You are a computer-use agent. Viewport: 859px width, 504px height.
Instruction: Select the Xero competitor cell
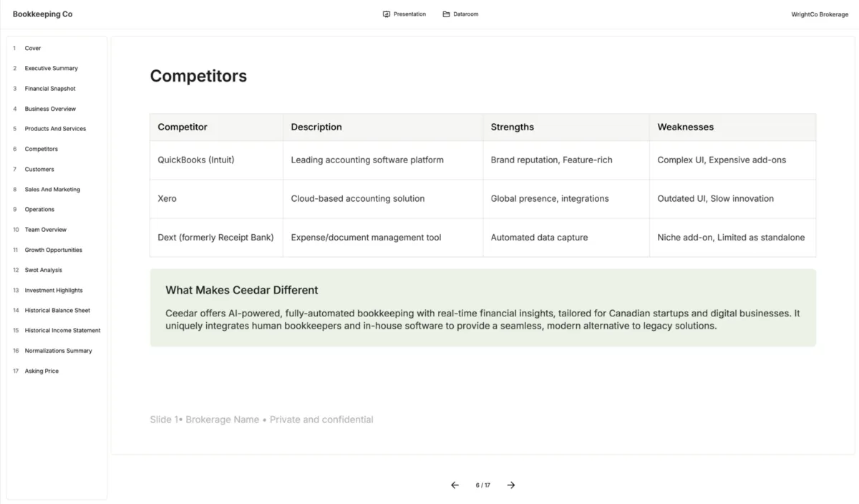216,198
